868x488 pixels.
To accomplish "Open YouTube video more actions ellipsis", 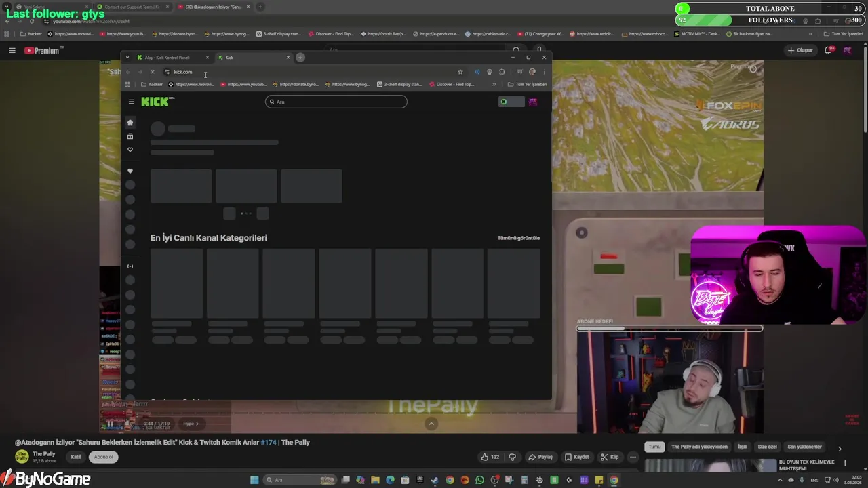I will [633, 457].
